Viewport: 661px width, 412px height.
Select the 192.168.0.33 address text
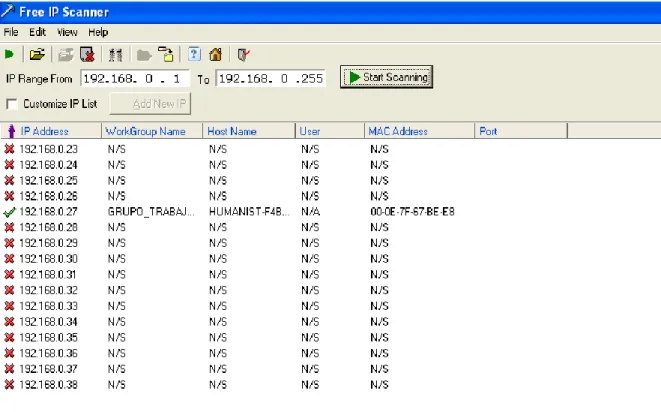48,306
